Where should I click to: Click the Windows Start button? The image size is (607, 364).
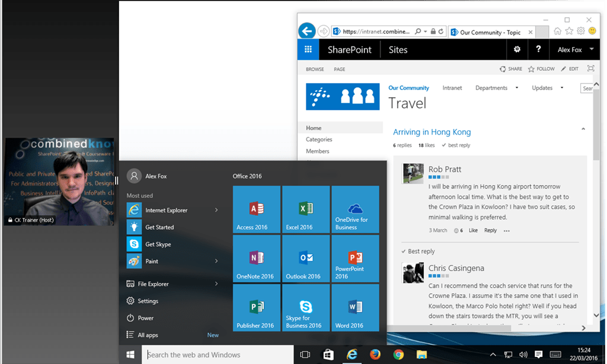click(130, 355)
